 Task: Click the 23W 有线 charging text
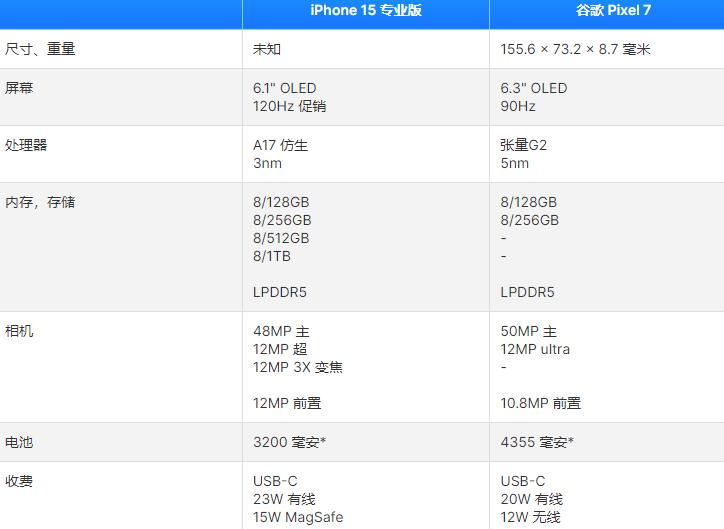(x=284, y=499)
